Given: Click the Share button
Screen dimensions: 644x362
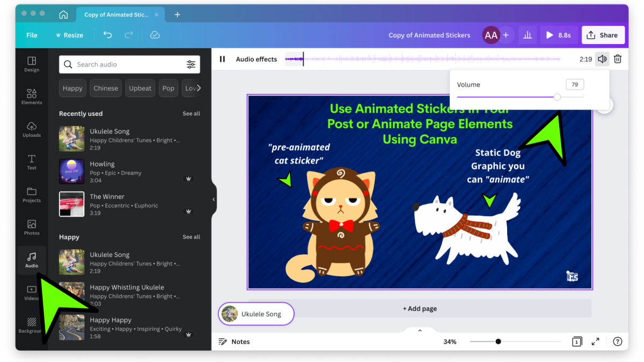Looking at the screenshot, I should [603, 35].
